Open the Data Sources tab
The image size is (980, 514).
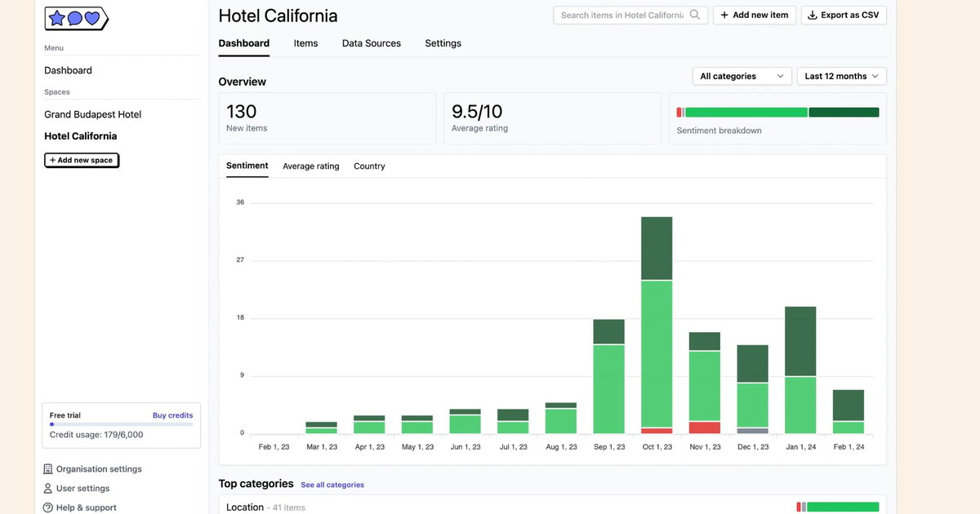(371, 43)
